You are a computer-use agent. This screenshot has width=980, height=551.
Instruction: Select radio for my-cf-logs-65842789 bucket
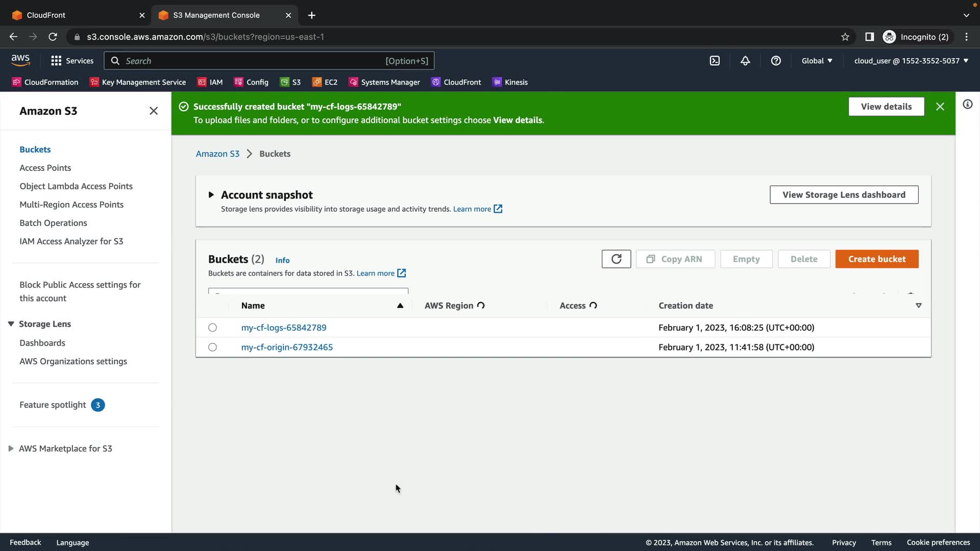[212, 328]
